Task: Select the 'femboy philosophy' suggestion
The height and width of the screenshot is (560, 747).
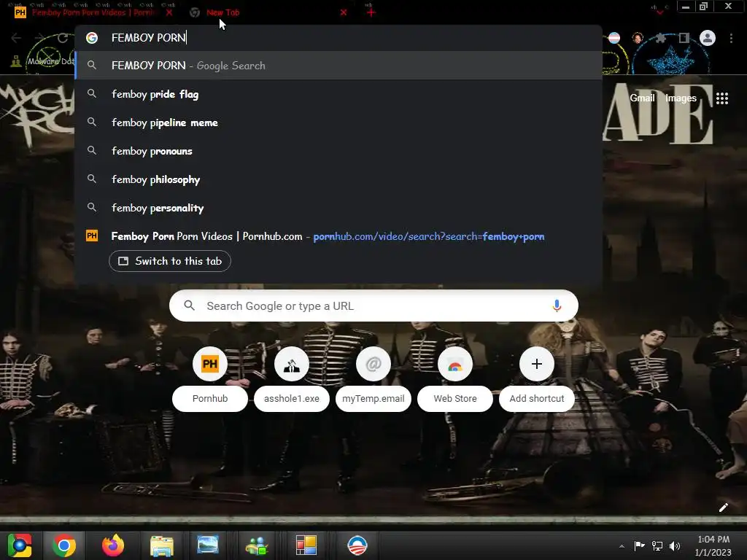Action: (x=338, y=179)
